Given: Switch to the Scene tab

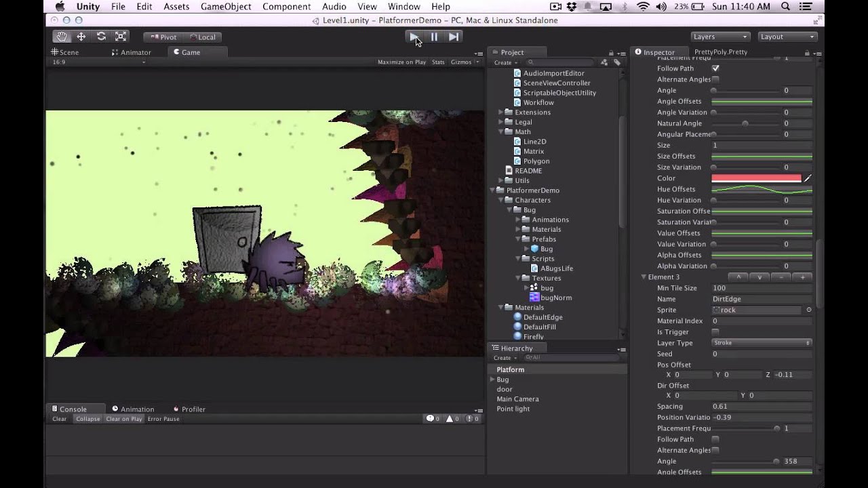Looking at the screenshot, I should click(x=65, y=52).
